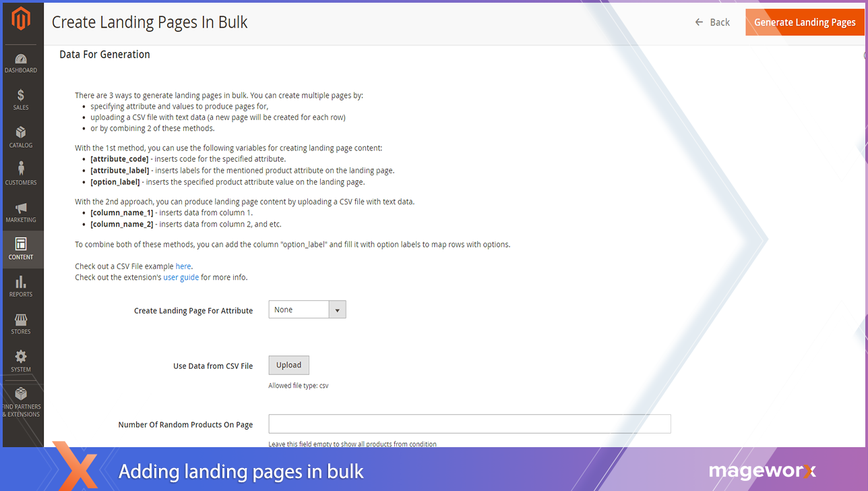Screen dimensions: 868x491
Task: Open the extension's user guide link
Action: pyautogui.click(x=181, y=277)
